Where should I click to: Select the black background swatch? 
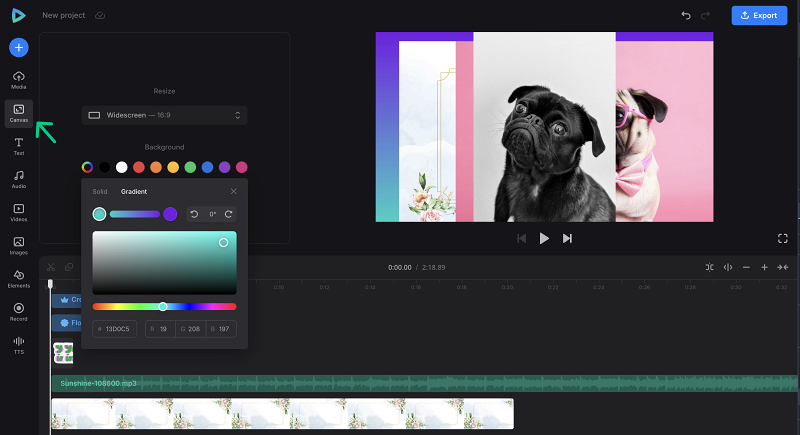tap(104, 167)
